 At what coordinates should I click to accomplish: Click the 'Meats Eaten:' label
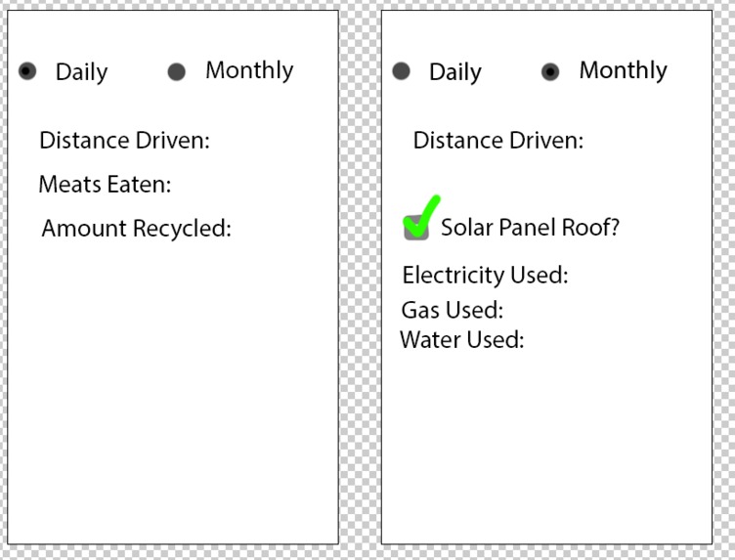click(x=105, y=184)
